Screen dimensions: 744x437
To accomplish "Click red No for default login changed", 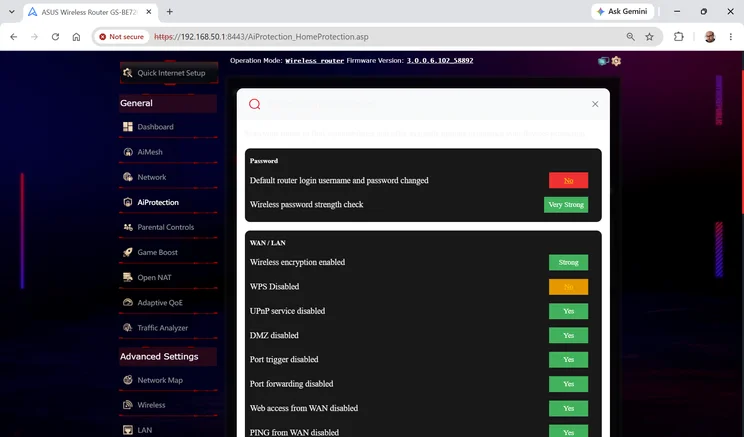I will coord(568,180).
